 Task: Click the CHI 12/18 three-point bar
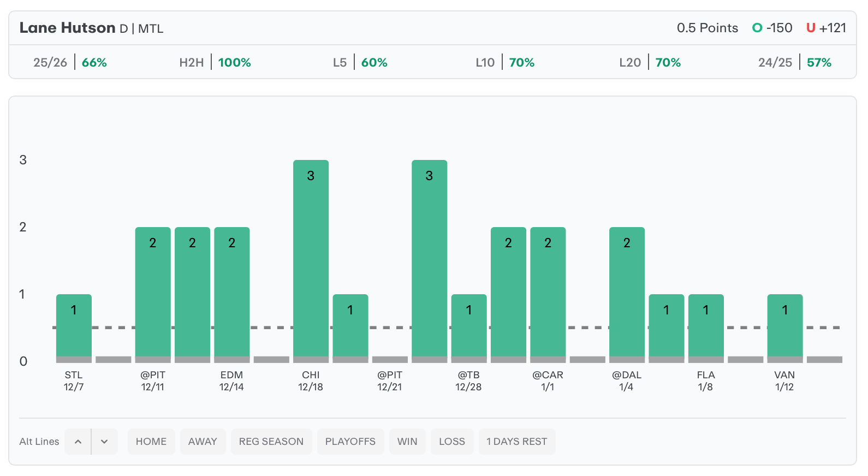311,259
